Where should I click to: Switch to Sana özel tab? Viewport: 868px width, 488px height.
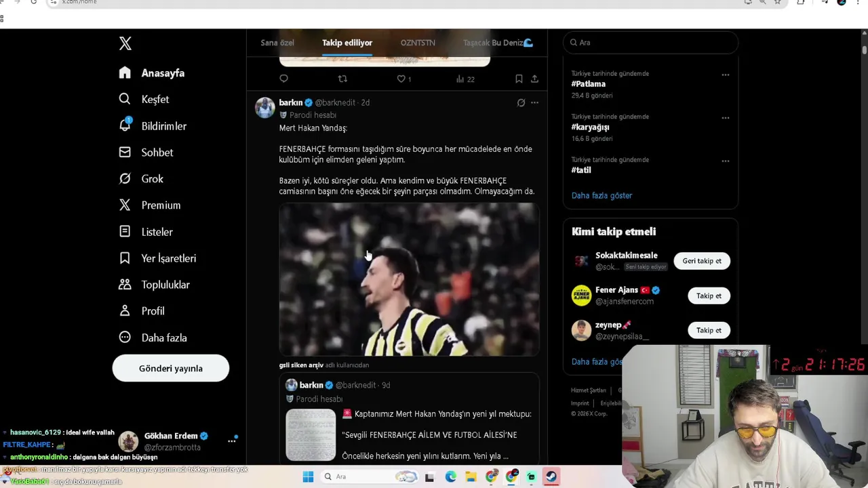click(277, 43)
